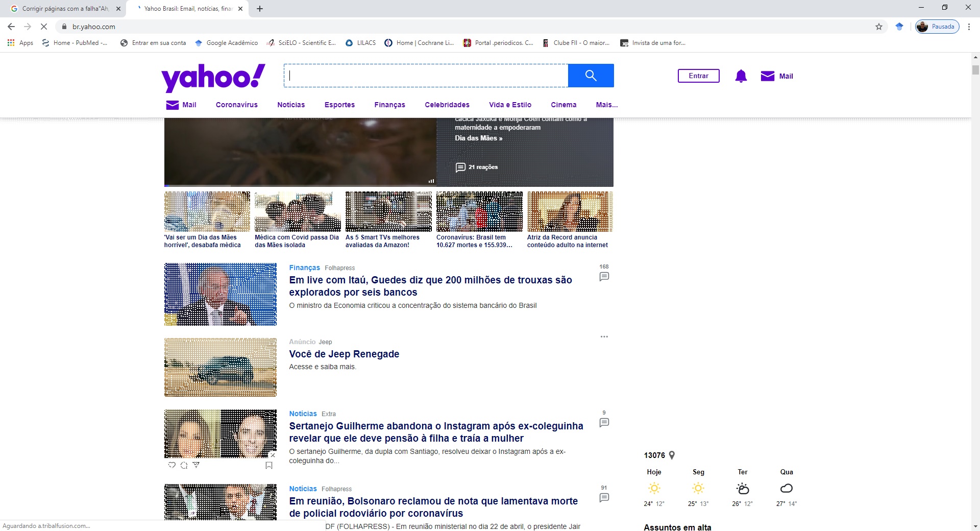This screenshot has height=531, width=980.
Task: Open notifications bell icon
Action: [741, 76]
